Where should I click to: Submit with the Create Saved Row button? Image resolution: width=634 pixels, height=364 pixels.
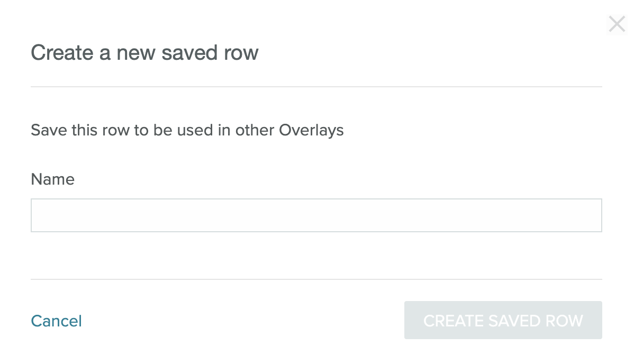[x=503, y=320]
